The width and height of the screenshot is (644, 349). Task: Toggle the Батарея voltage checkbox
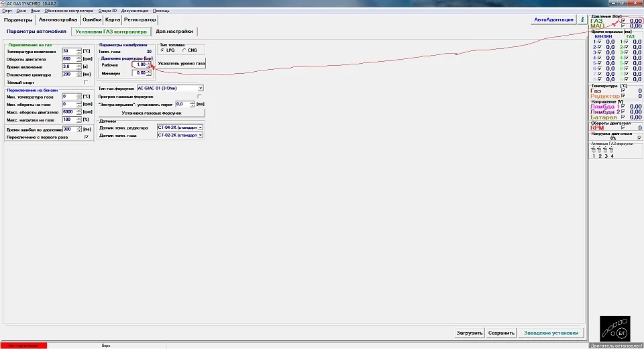[623, 117]
